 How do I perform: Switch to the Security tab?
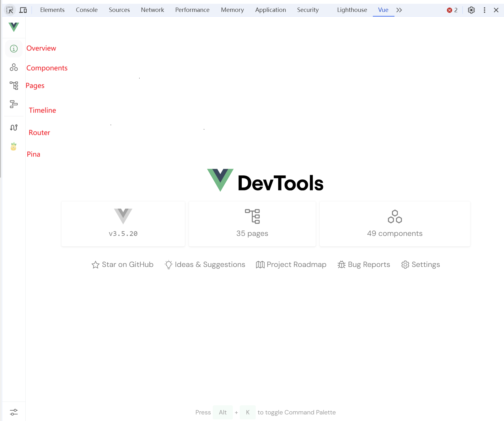(308, 10)
